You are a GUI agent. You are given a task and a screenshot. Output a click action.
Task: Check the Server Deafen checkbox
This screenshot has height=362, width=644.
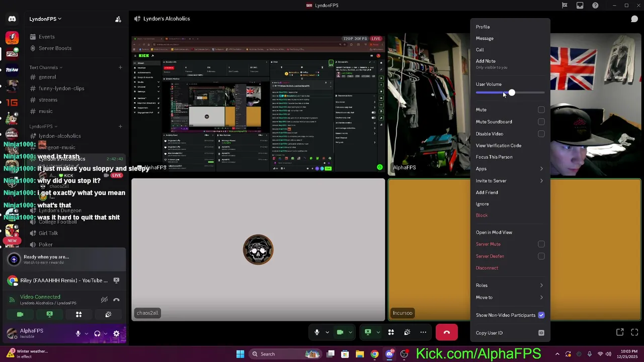pyautogui.click(x=541, y=256)
